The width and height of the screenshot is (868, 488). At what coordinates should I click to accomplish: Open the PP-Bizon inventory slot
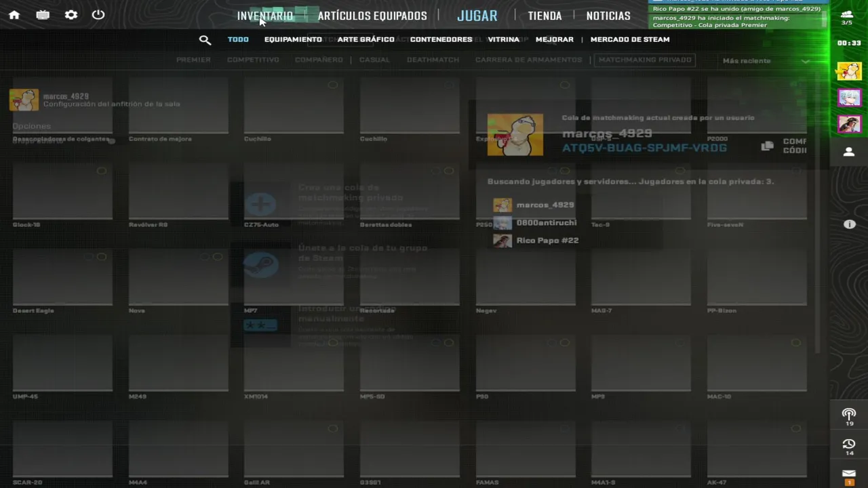point(757,281)
